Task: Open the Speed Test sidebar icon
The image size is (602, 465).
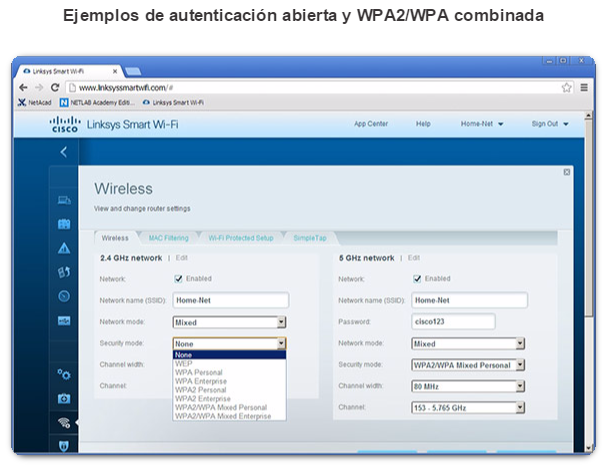Action: click(x=64, y=296)
